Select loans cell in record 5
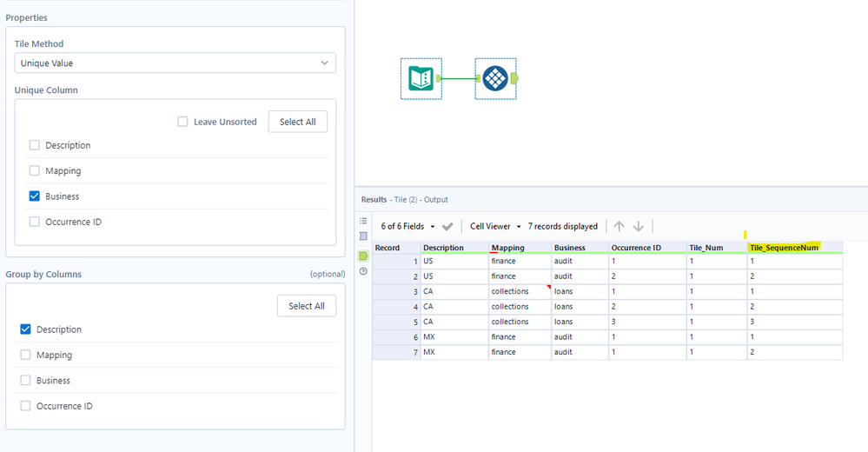The height and width of the screenshot is (452, 868). (x=580, y=322)
